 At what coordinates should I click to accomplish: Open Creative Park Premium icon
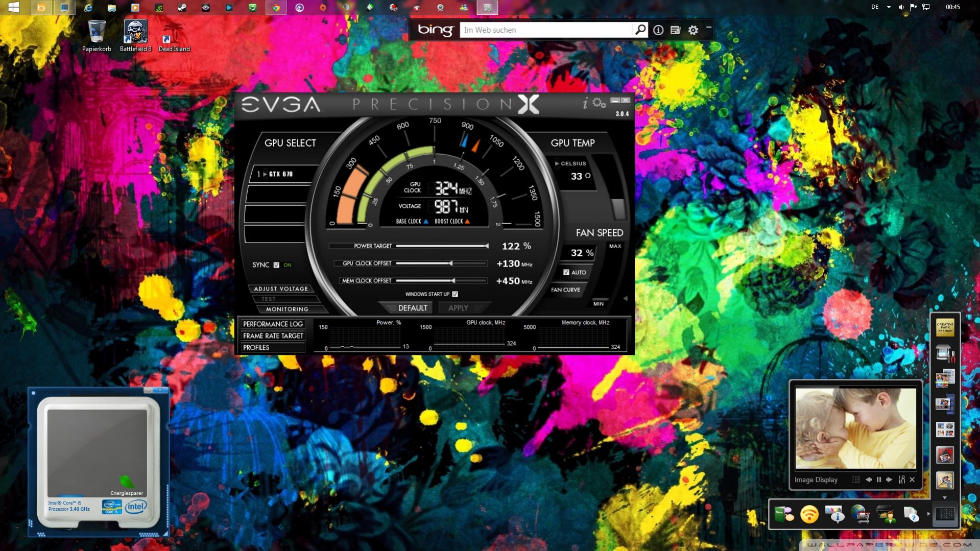[945, 327]
